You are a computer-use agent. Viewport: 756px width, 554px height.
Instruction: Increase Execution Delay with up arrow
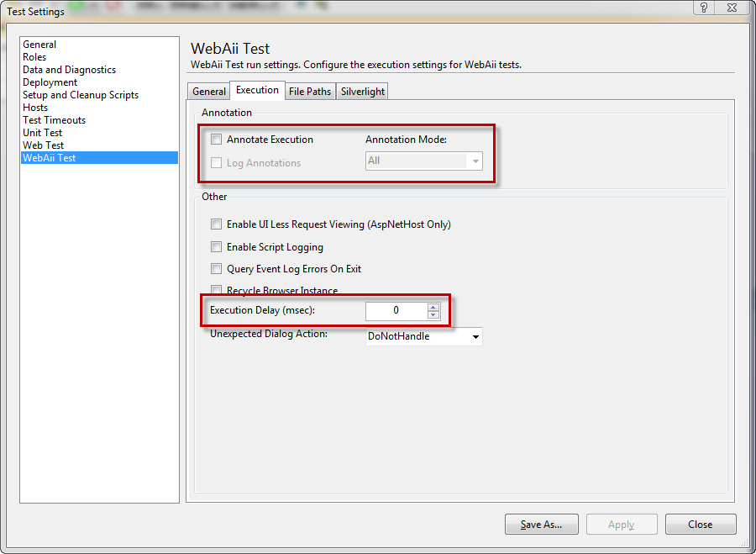coord(433,307)
